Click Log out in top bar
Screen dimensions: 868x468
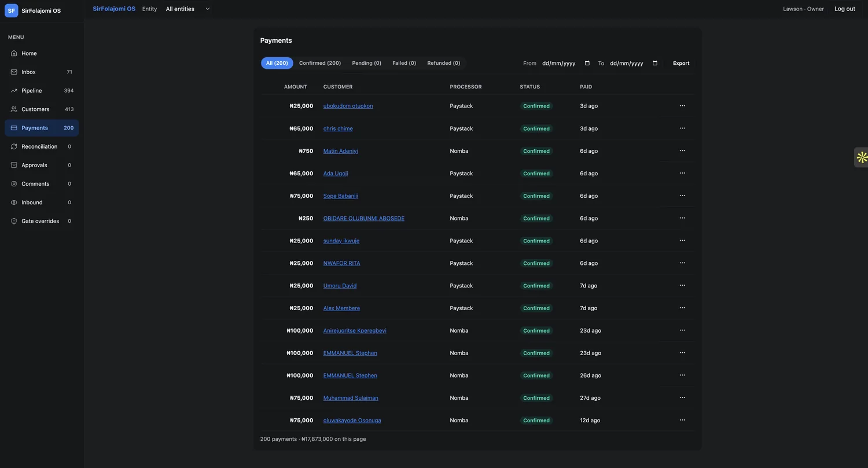click(844, 9)
